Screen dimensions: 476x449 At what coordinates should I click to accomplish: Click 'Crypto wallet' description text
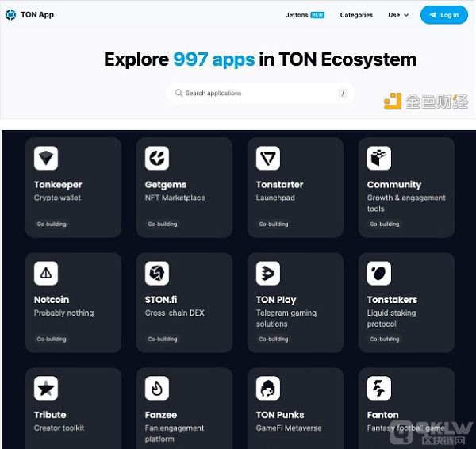pyautogui.click(x=57, y=198)
